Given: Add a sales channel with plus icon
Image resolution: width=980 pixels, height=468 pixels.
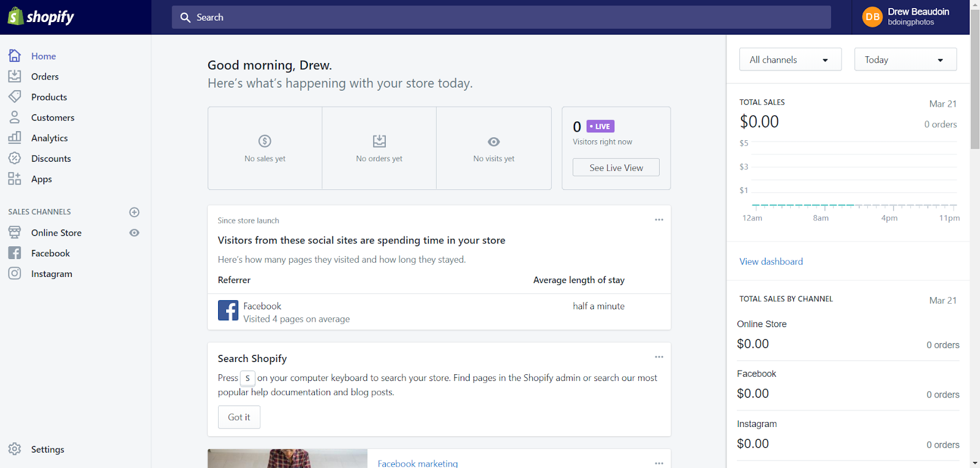Looking at the screenshot, I should (x=135, y=212).
